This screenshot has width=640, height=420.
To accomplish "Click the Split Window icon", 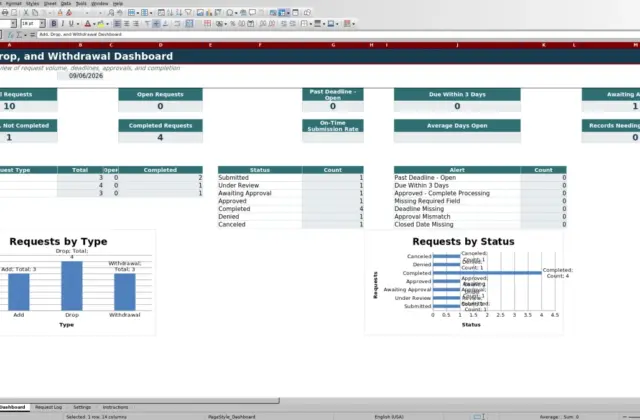I will pyautogui.click(x=296, y=13).
